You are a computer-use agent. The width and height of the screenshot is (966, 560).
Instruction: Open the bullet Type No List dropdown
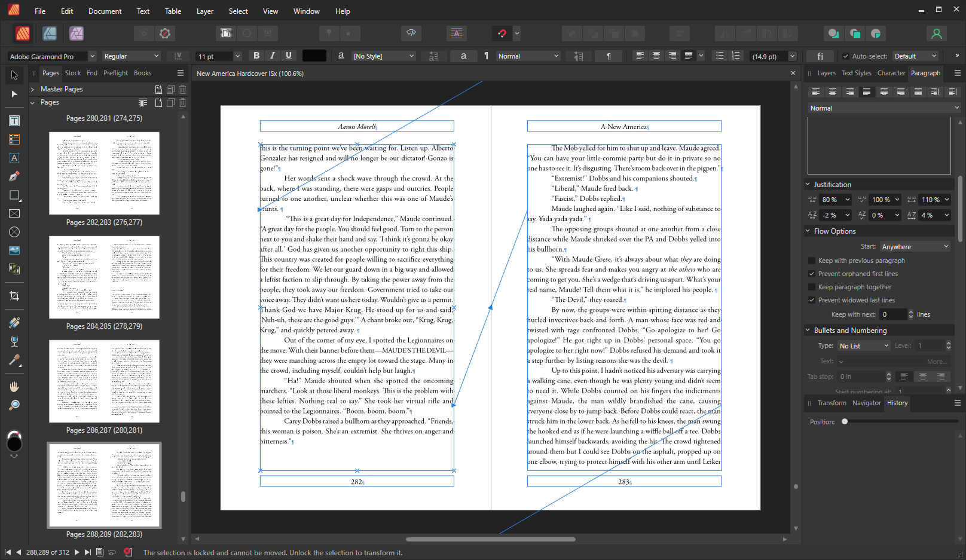(x=864, y=346)
